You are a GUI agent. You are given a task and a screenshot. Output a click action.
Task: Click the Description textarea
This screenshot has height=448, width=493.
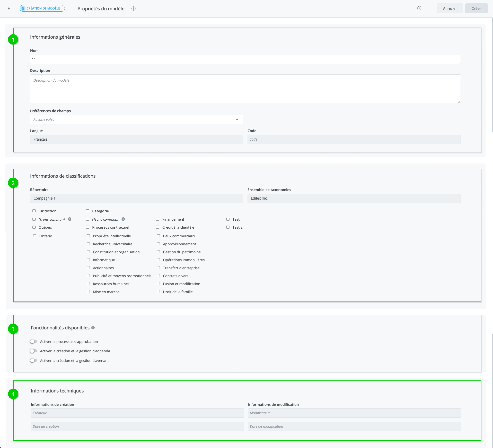245,89
